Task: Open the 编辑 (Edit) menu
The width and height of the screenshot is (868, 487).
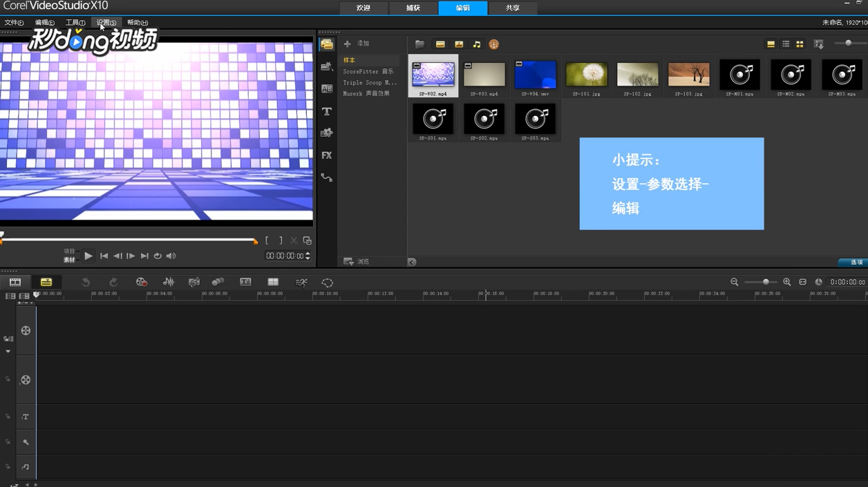Action: (x=45, y=23)
